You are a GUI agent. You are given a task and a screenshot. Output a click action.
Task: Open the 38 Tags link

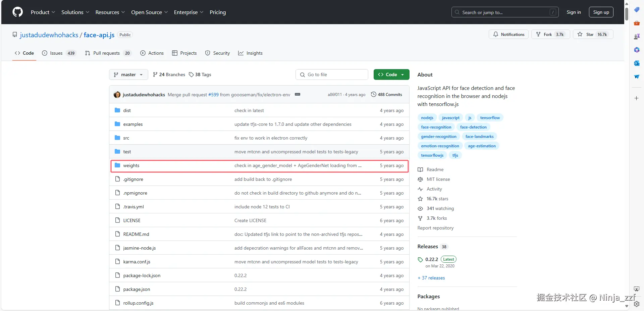pos(200,74)
